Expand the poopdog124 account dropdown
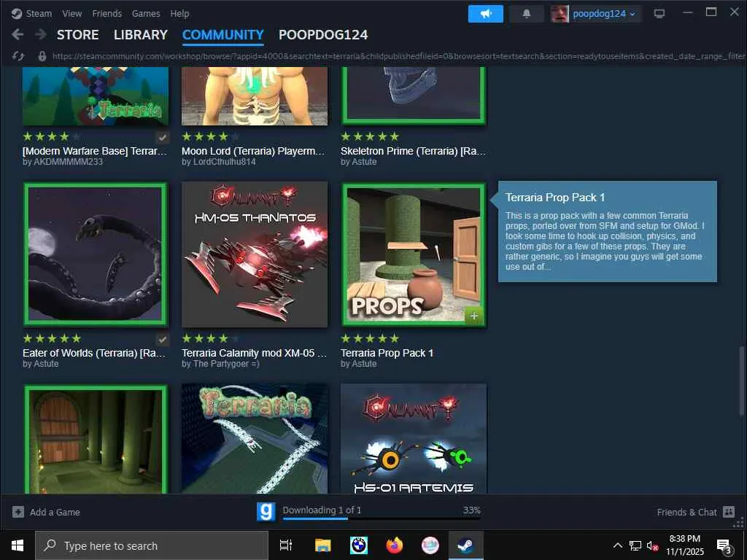 (632, 15)
